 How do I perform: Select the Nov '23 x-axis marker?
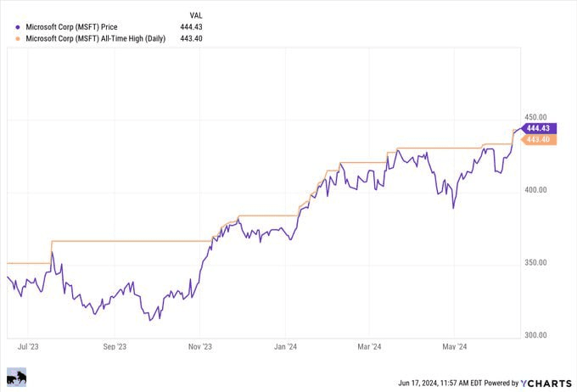click(x=200, y=346)
